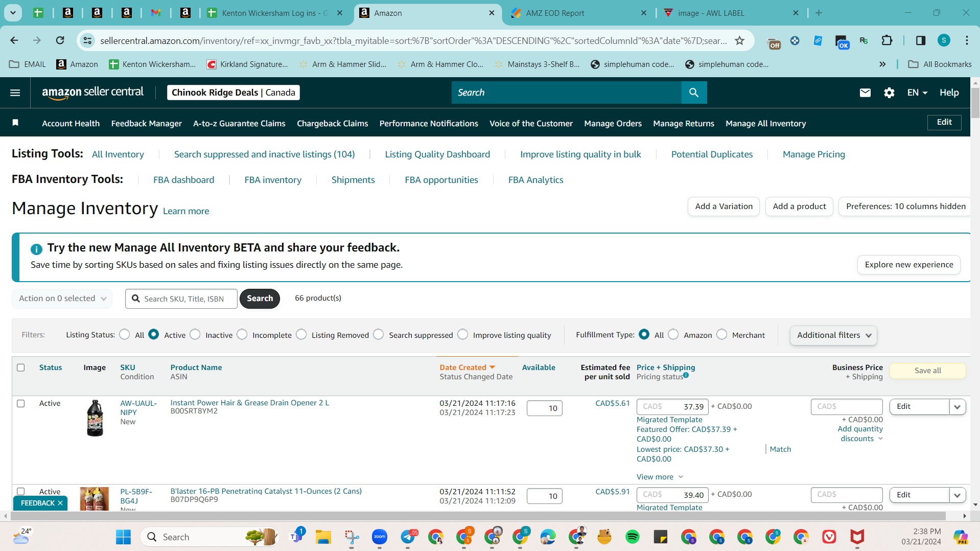This screenshot has width=980, height=551.
Task: Open the Seller Central hamburger menu
Action: pyautogui.click(x=15, y=93)
